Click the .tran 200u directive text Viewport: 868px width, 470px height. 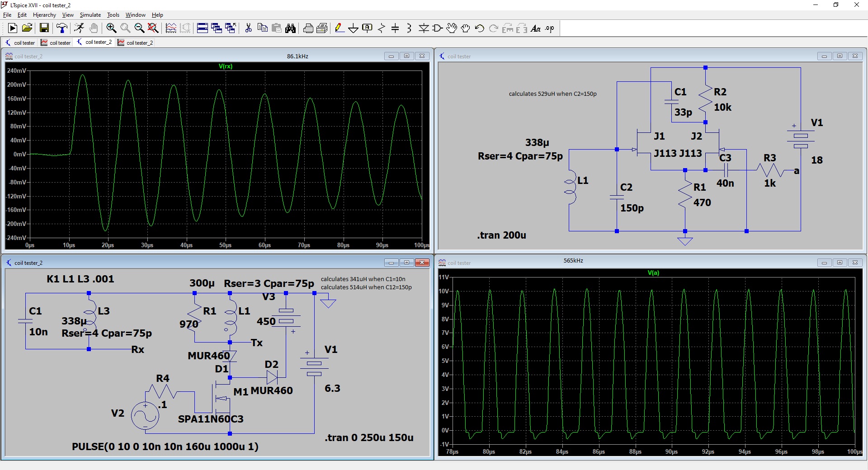pyautogui.click(x=501, y=235)
